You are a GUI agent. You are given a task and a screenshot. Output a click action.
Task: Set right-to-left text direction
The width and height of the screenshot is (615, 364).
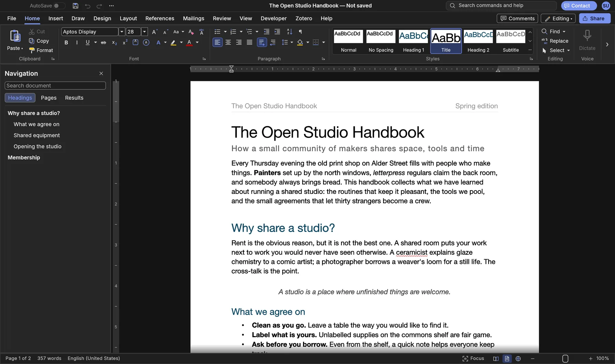click(x=273, y=42)
